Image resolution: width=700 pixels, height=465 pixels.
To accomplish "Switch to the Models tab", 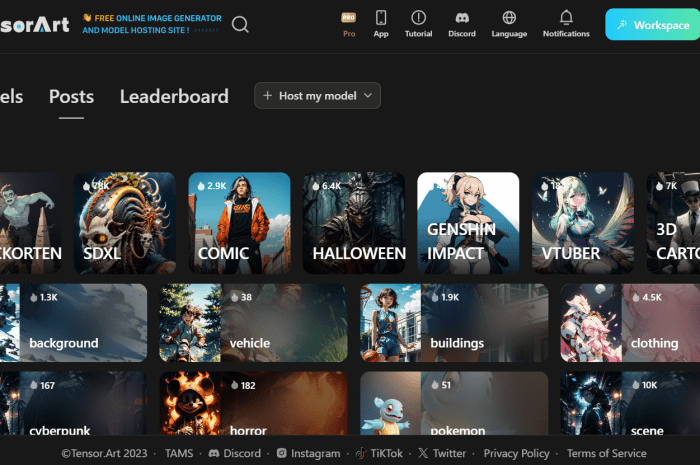I will coord(12,96).
